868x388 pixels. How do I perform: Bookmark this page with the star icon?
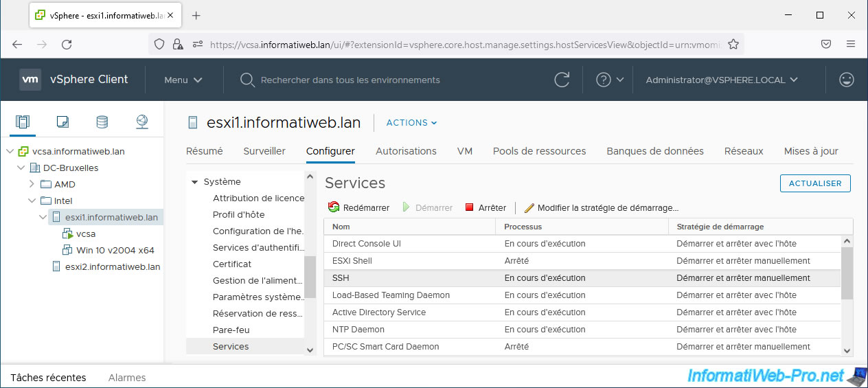(733, 44)
